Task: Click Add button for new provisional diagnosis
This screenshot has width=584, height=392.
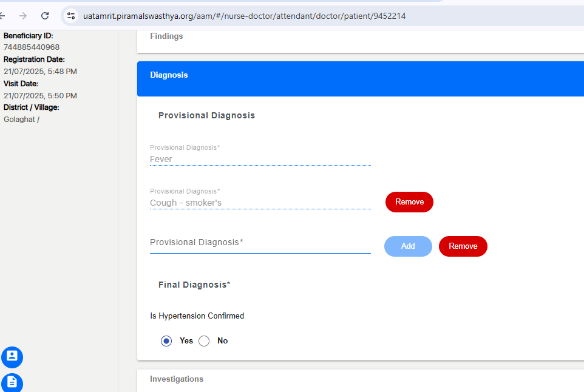Action: click(x=408, y=246)
